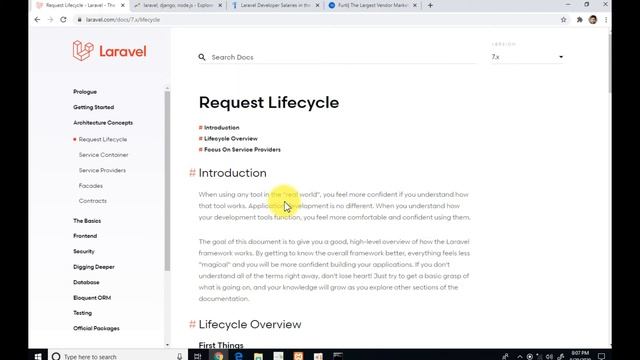Go back using browser back arrow
Screen dimensions: 640x360
click(x=37, y=20)
